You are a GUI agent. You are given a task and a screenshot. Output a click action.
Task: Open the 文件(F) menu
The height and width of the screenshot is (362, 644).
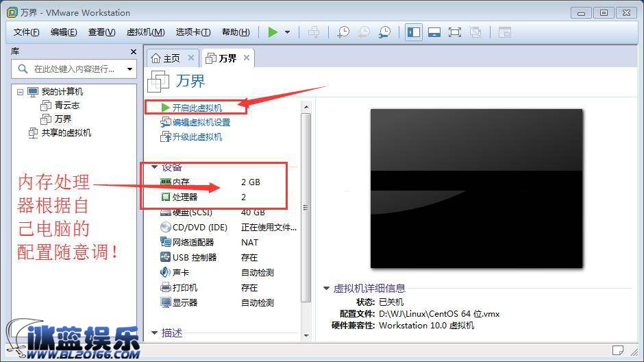(x=26, y=32)
